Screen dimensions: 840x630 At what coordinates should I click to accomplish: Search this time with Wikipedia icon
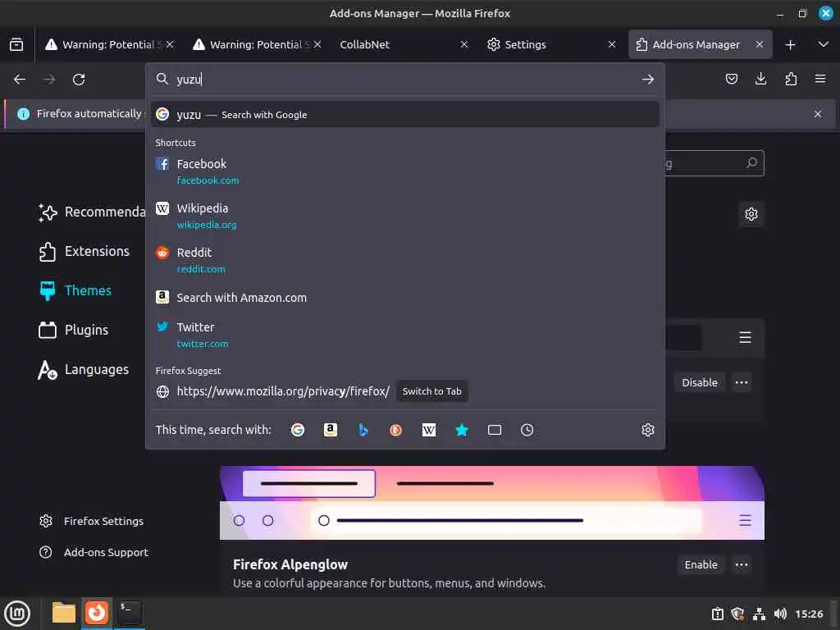(x=428, y=430)
